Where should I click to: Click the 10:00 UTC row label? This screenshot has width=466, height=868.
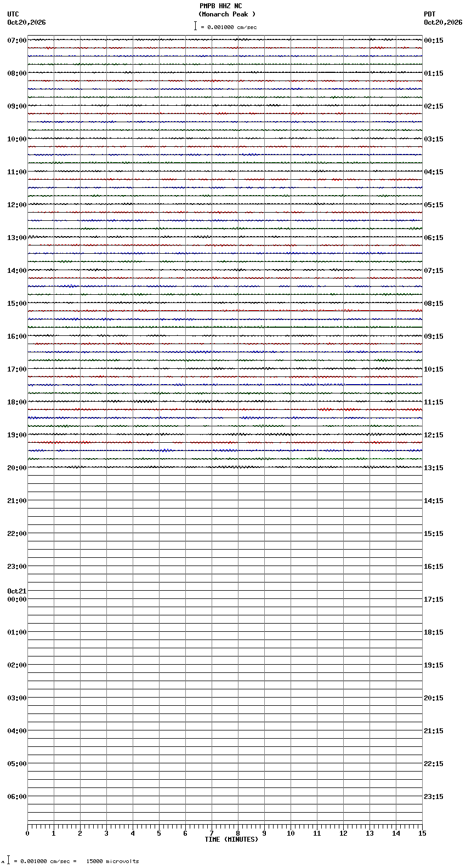point(17,139)
